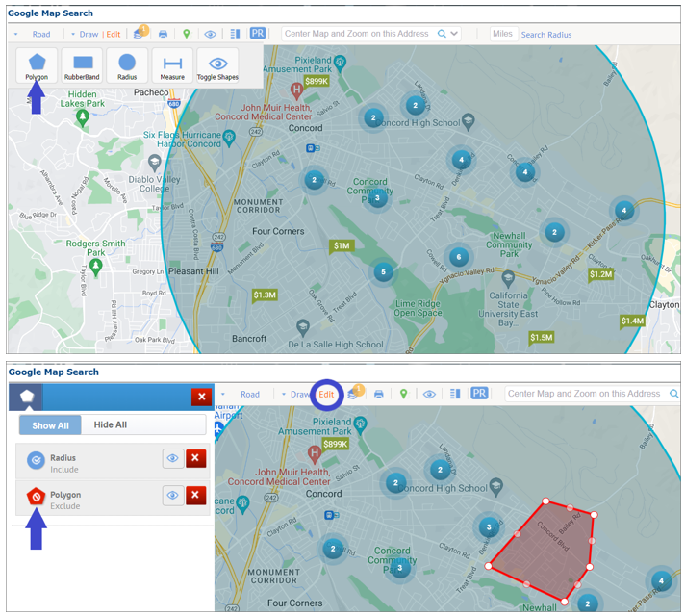The width and height of the screenshot is (685, 616).
Task: Expand the Draw dropdown arrow in upper toolbar
Action: 73,34
